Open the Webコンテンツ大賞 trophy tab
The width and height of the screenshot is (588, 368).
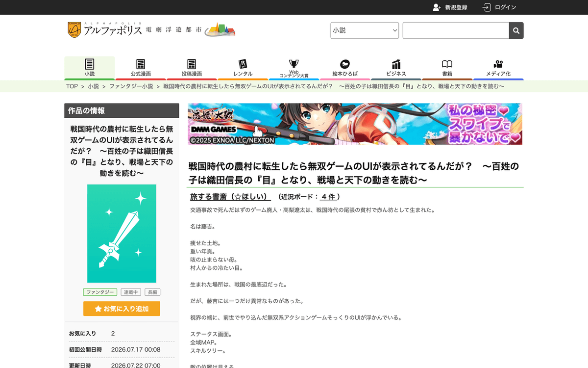coord(294,68)
